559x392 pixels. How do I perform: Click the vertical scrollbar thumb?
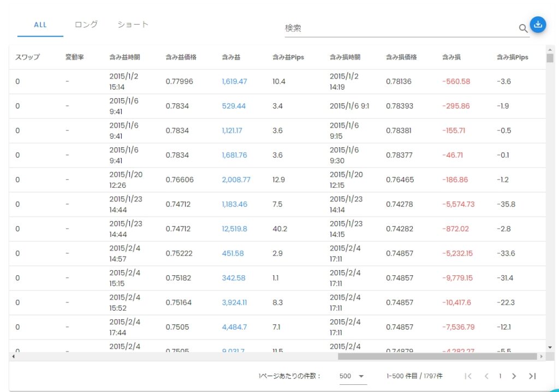[550, 58]
